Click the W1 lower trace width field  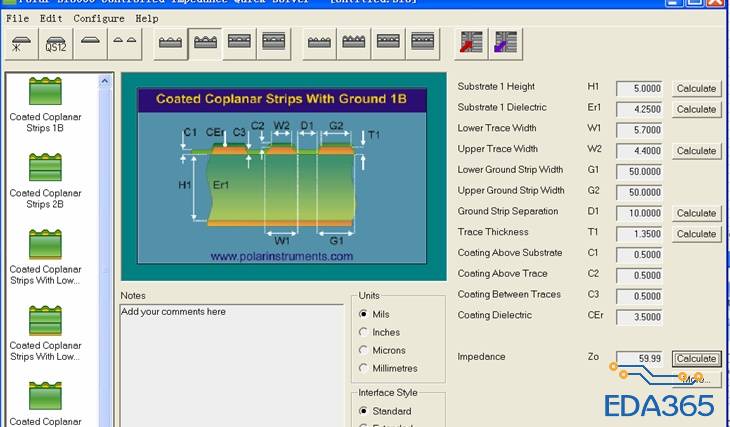pos(639,130)
